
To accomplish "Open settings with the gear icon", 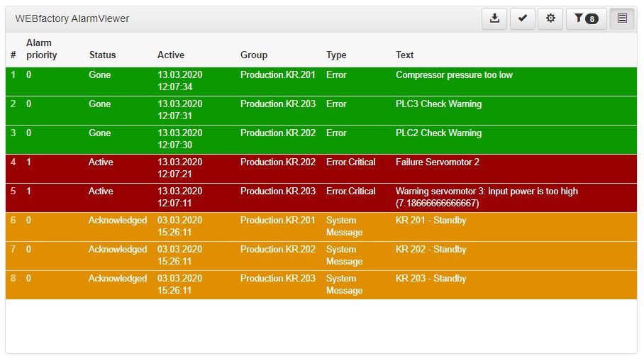I will click(550, 18).
